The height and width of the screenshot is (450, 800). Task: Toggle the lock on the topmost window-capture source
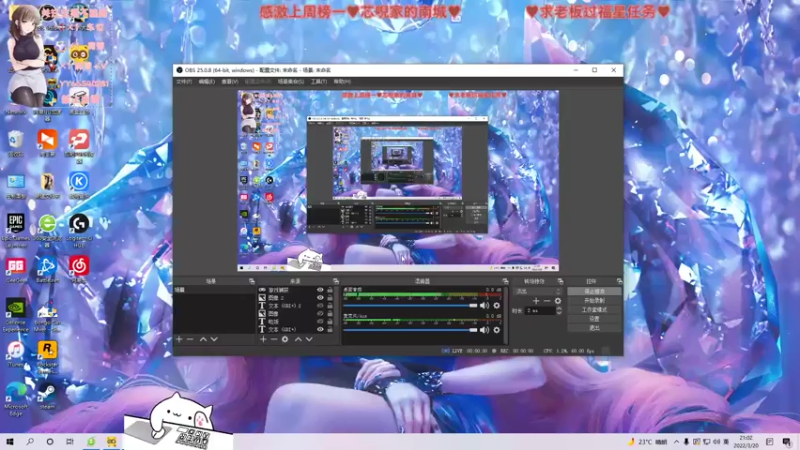[x=330, y=290]
